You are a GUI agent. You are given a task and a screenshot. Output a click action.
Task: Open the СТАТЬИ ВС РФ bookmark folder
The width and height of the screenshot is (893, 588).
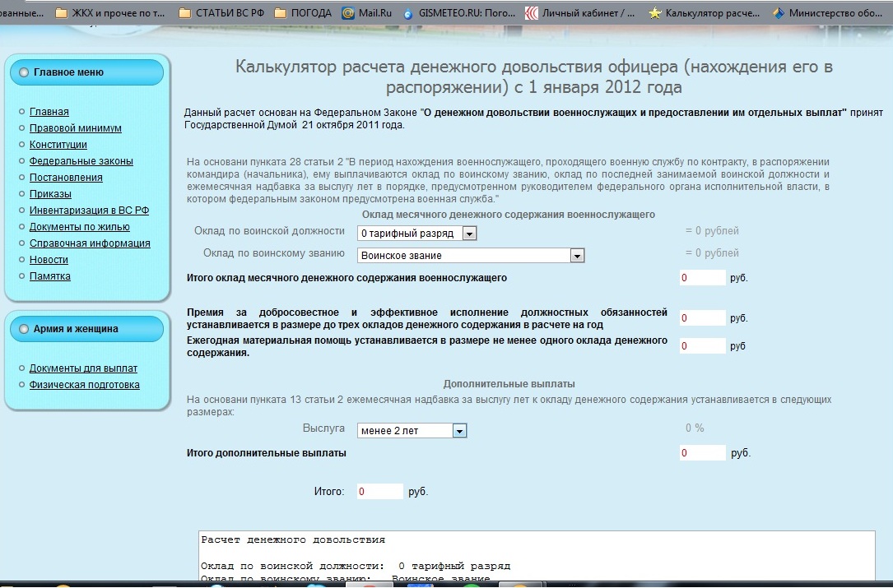221,13
